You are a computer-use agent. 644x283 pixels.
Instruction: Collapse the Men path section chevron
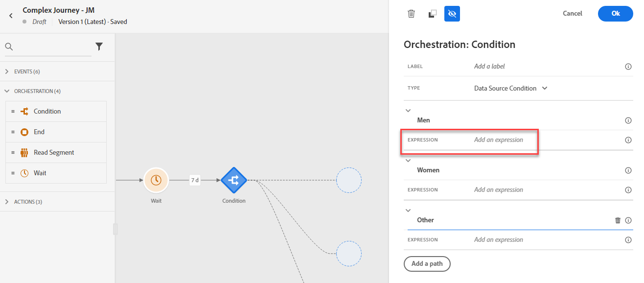click(x=408, y=111)
